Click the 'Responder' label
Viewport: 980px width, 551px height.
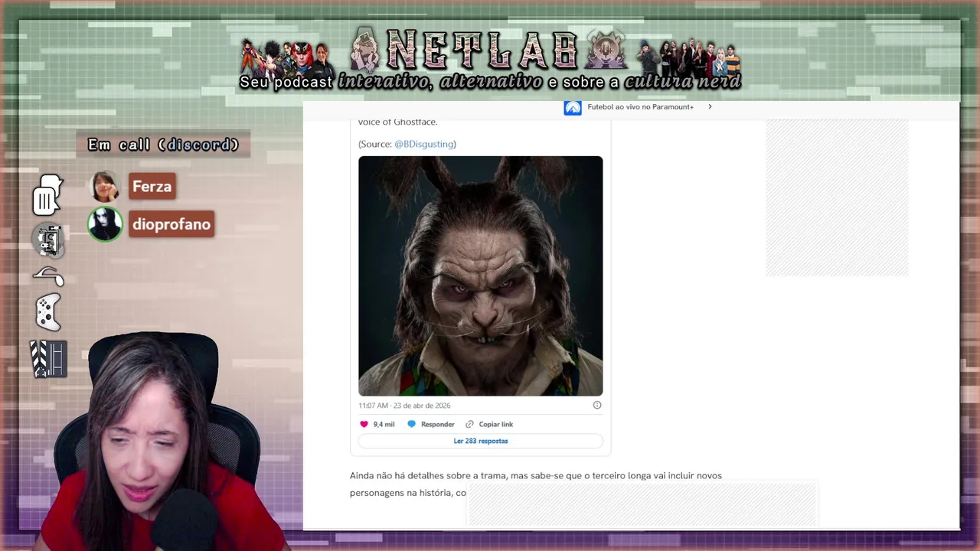pos(438,424)
